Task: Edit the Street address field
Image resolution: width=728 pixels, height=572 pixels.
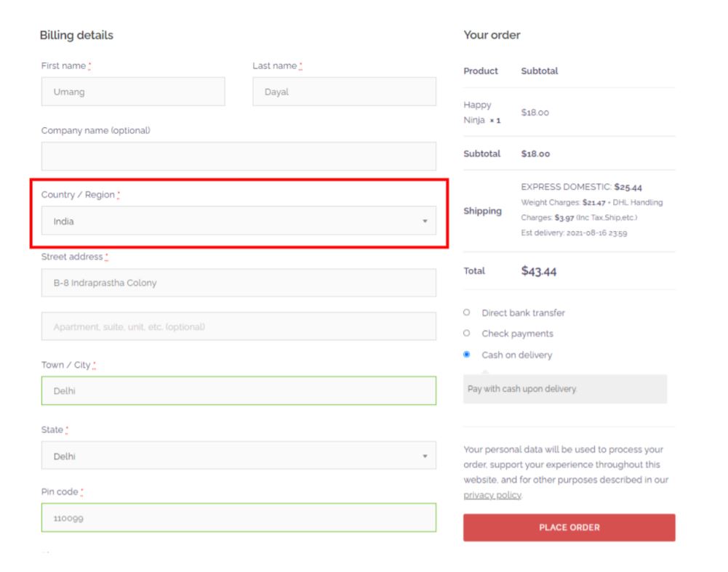Action: (239, 283)
